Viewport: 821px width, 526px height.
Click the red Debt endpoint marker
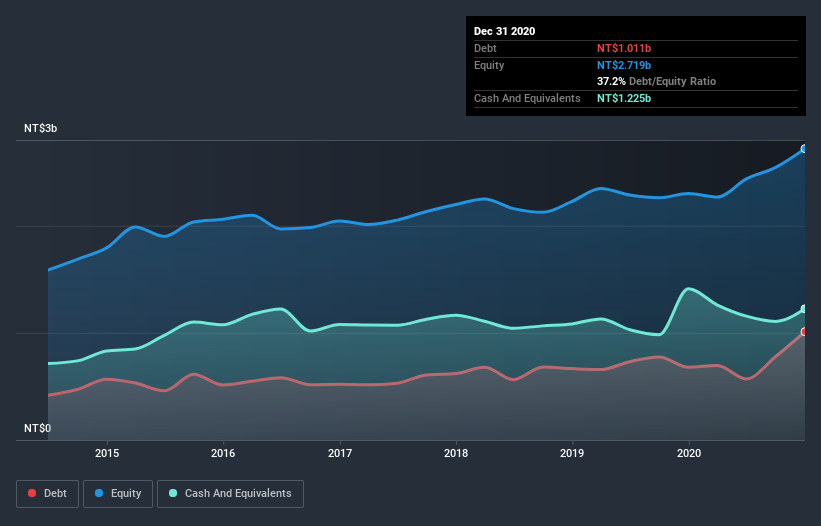pyautogui.click(x=804, y=332)
